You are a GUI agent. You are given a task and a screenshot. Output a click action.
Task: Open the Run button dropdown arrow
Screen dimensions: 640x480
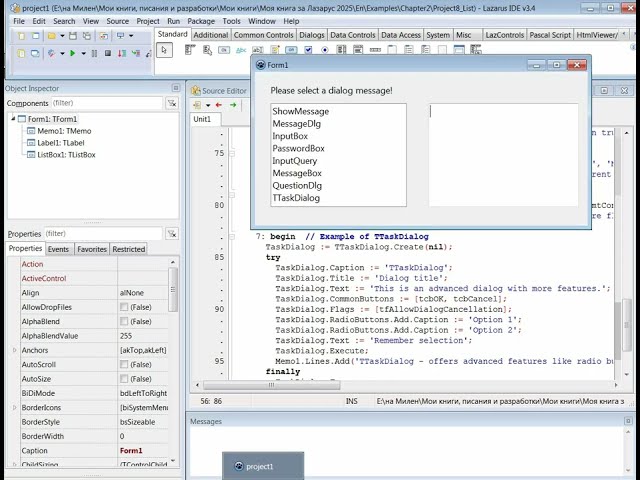83,53
